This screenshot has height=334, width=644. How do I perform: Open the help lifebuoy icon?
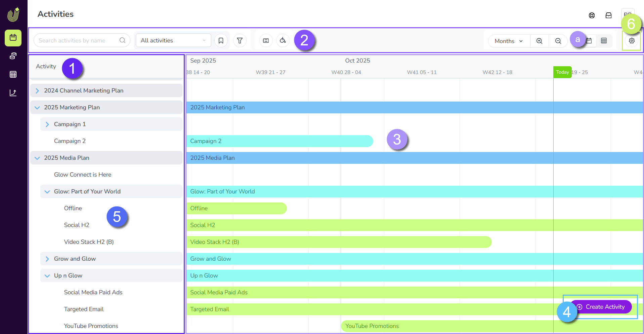pyautogui.click(x=592, y=15)
